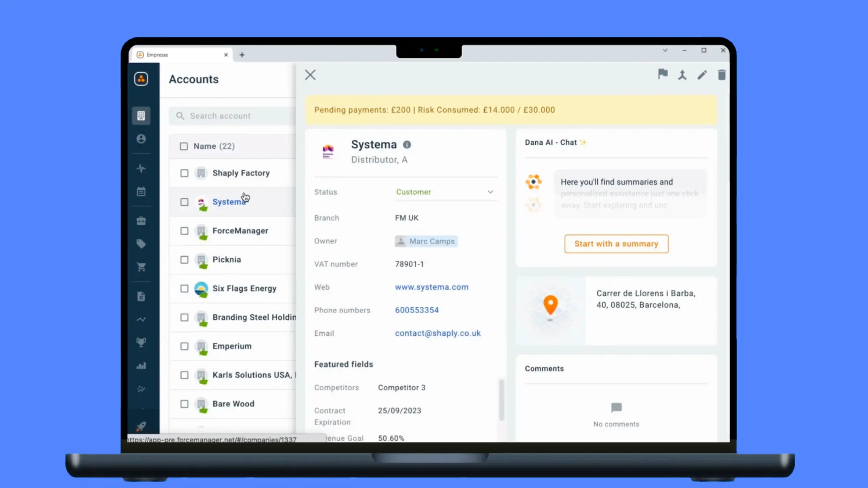The width and height of the screenshot is (868, 488).
Task: Check the Shaply Factory row checkbox
Action: tap(184, 173)
